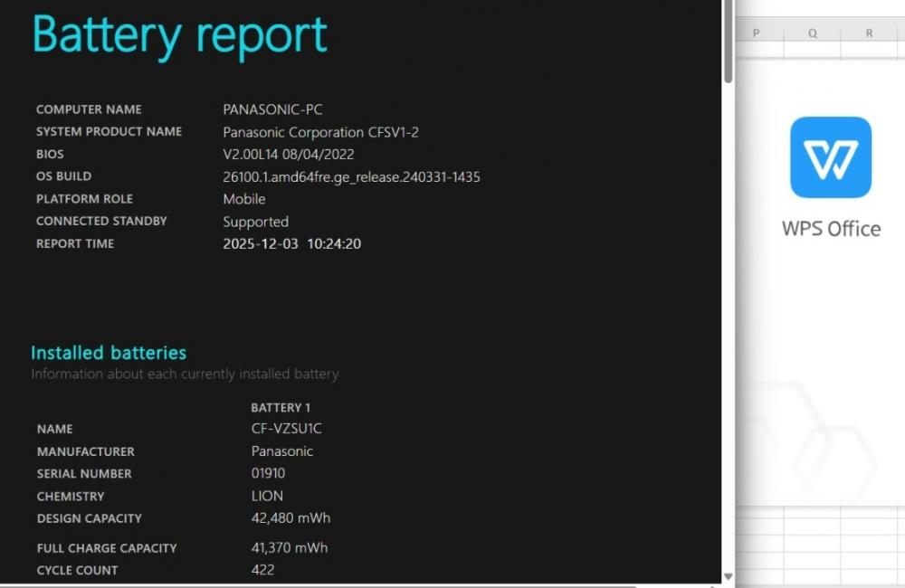Click serial number value '01910'
The image size is (905, 588).
pos(268,473)
